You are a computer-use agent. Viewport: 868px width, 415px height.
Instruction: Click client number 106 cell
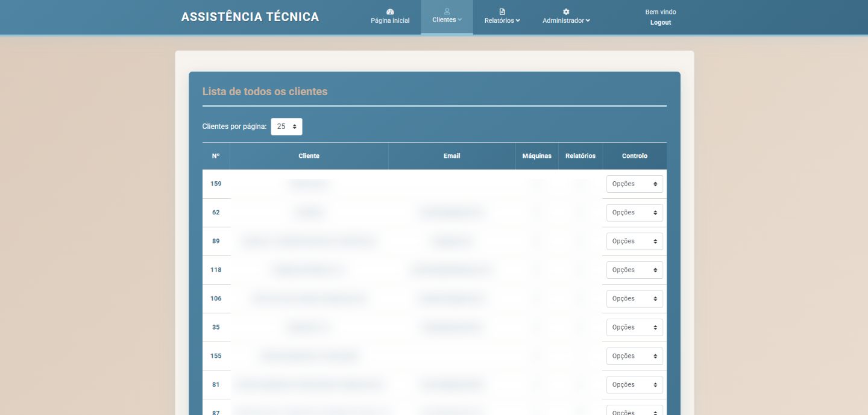point(216,299)
